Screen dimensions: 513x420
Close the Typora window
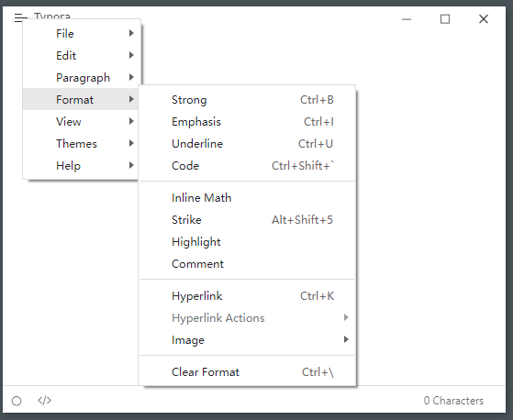pos(484,19)
